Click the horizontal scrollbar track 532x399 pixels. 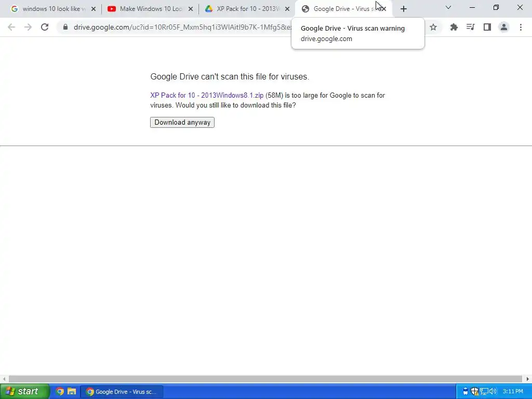(x=265, y=379)
